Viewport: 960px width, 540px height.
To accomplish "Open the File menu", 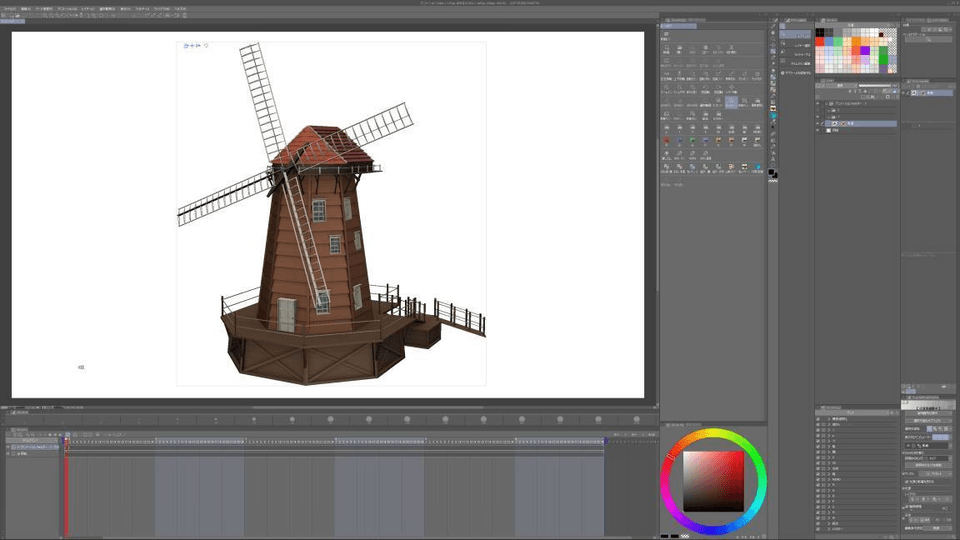I will point(9,9).
